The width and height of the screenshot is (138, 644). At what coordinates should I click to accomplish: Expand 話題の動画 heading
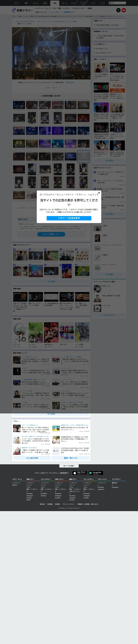coord(18,289)
